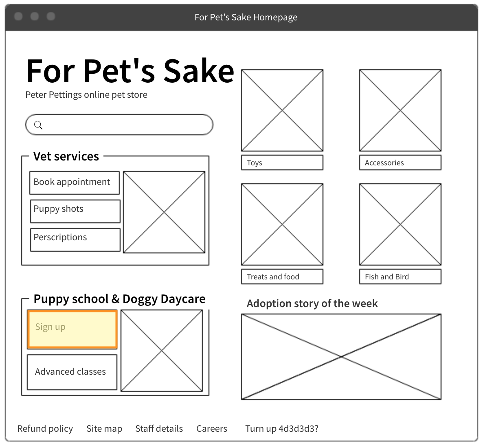Select the Treats and food label
Viewport: 483px width, 448px height.
point(282,277)
